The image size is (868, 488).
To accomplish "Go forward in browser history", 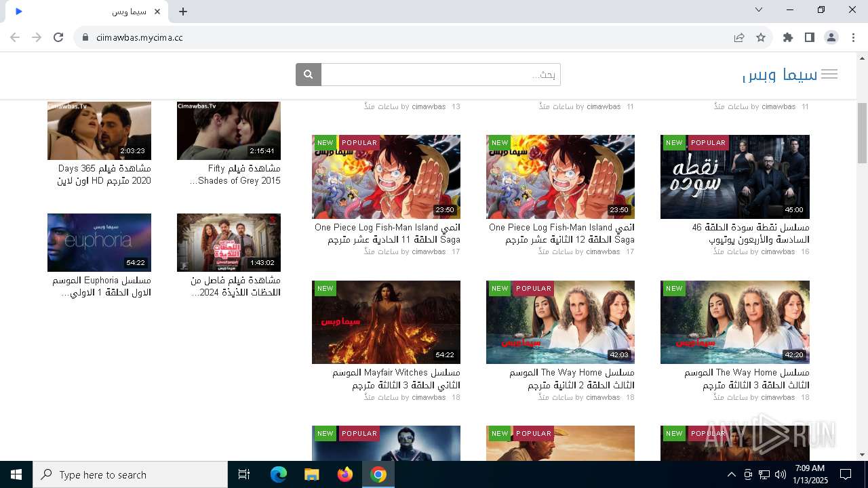I will point(37,37).
